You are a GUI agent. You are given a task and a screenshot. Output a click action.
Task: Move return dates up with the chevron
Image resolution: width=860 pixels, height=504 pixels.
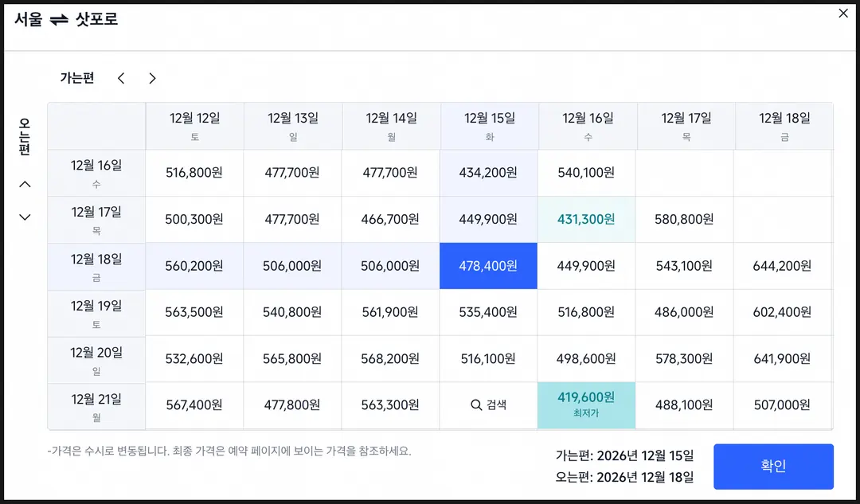click(x=25, y=184)
